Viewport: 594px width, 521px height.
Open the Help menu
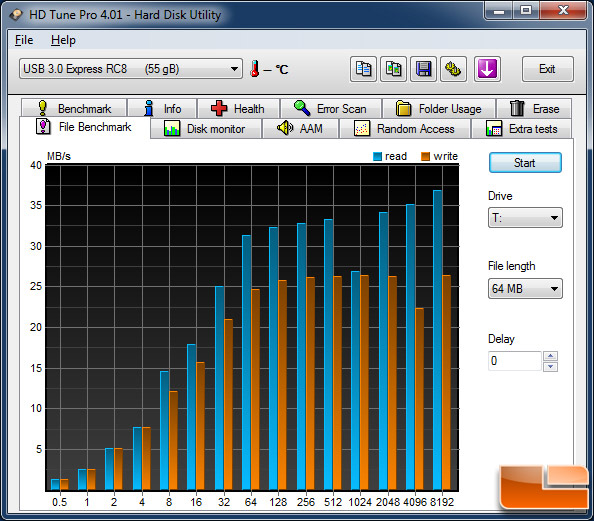63,40
